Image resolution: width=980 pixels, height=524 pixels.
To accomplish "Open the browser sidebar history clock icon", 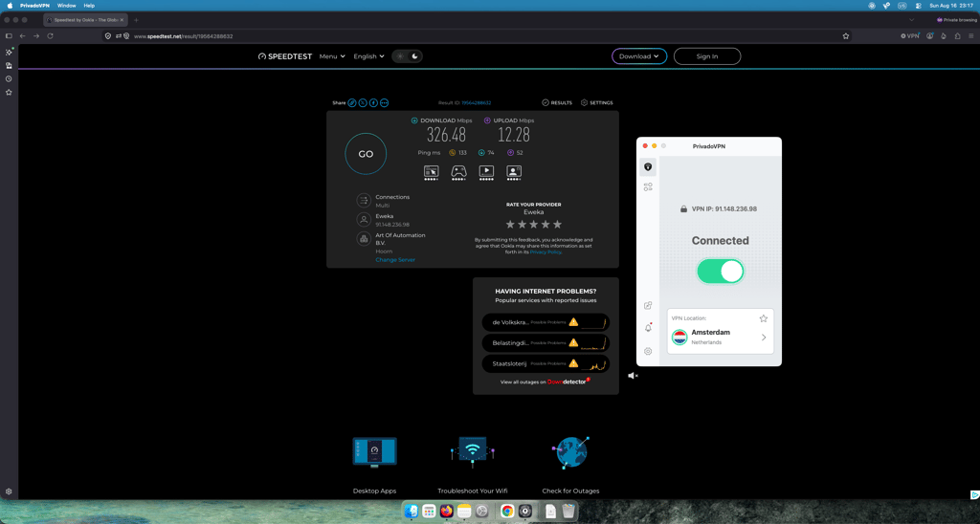I will tap(9, 79).
